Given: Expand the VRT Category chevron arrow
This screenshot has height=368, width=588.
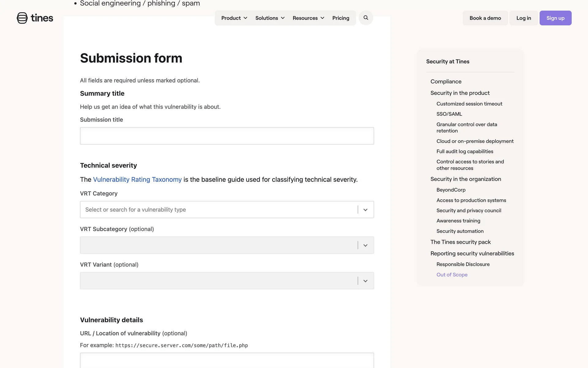Looking at the screenshot, I should 365,210.
